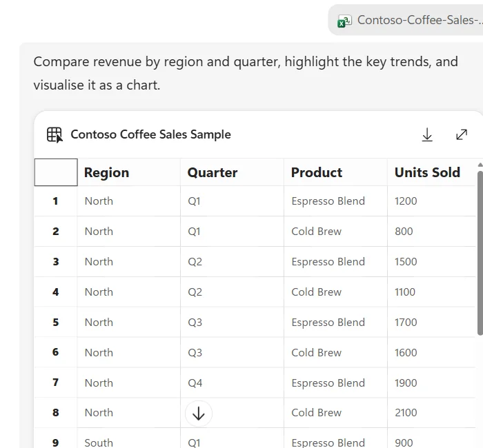
Task: Select row number 7 header
Action: coord(56,383)
